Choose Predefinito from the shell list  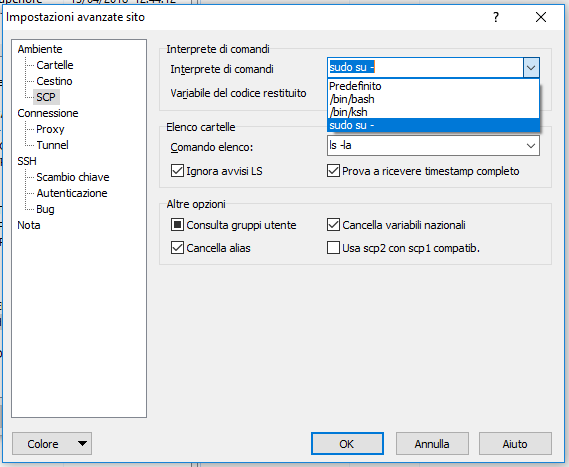tap(433, 86)
